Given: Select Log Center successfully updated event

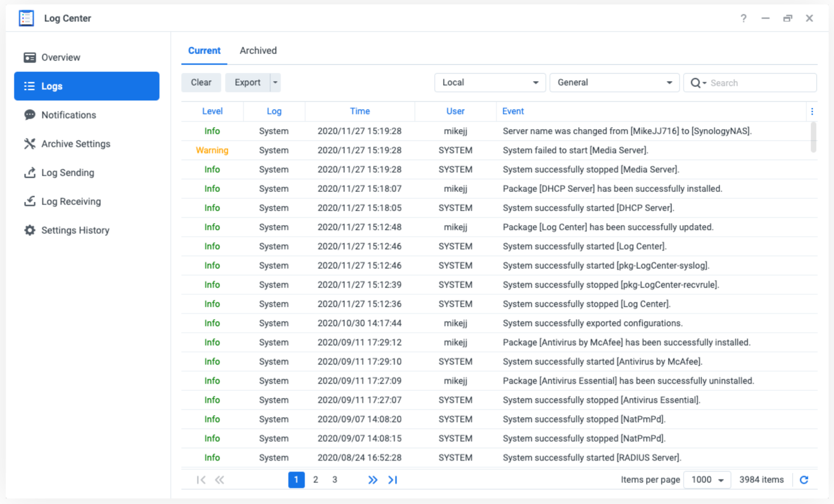Looking at the screenshot, I should click(x=608, y=227).
